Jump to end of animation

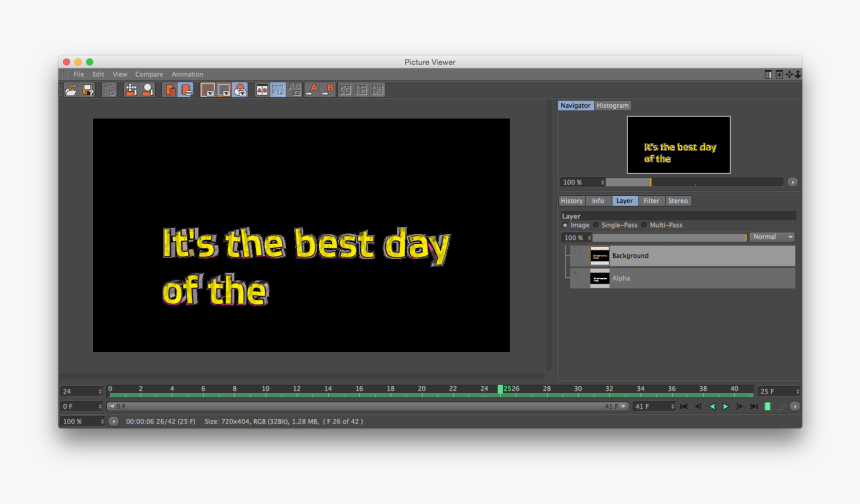pyautogui.click(x=754, y=406)
